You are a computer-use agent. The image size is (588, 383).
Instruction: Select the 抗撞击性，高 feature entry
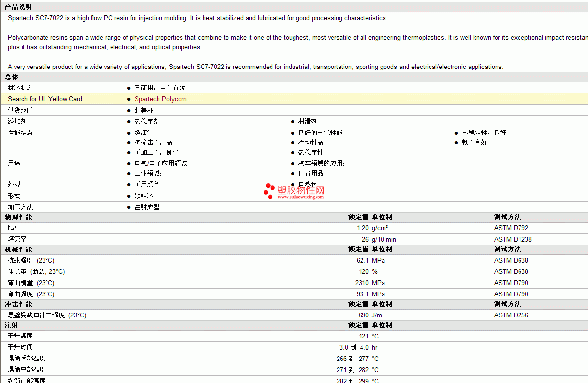click(x=154, y=142)
